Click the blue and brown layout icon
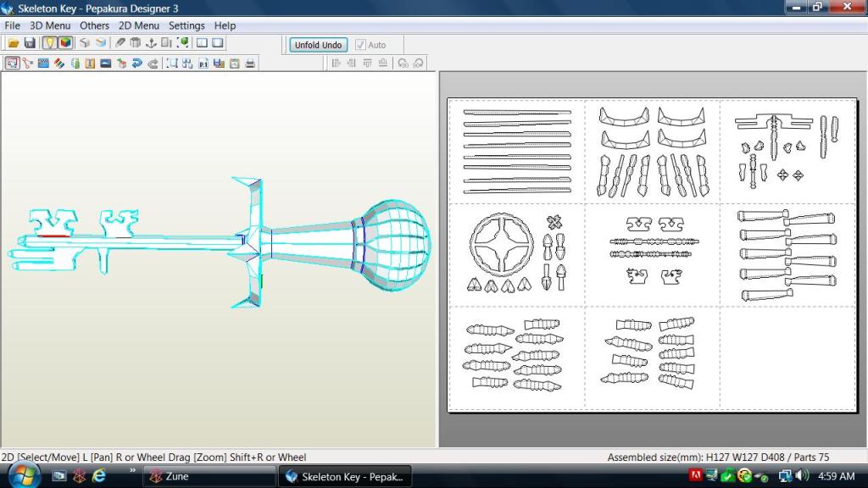Screen dimensions: 868x488 coord(219,63)
